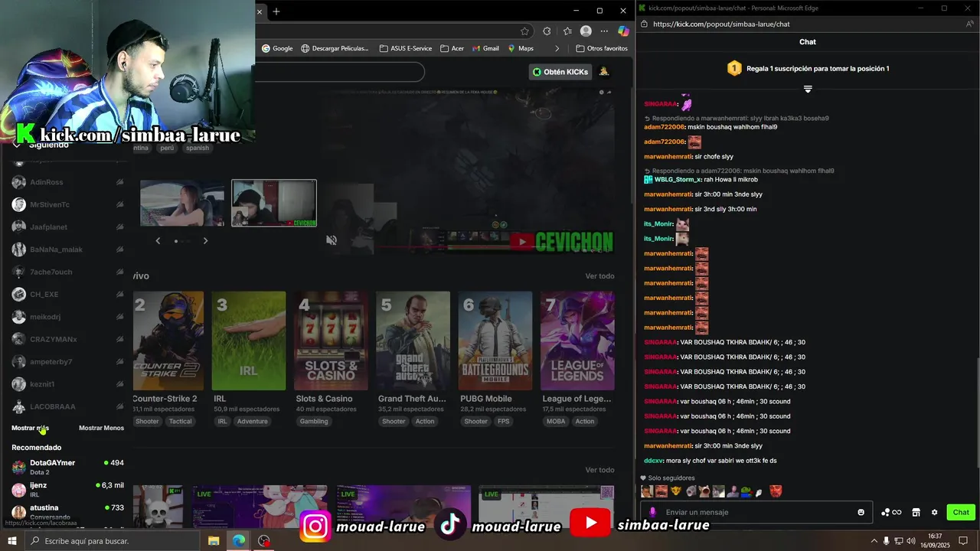980x551 pixels.
Task: Open the League of Legends category card
Action: pyautogui.click(x=577, y=341)
